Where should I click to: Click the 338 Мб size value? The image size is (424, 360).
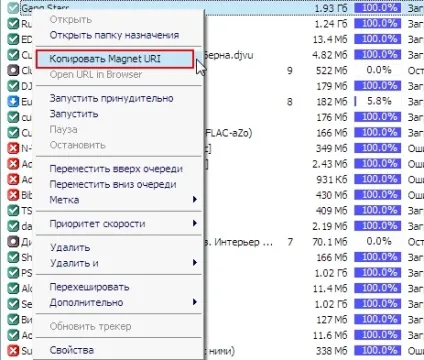pyautogui.click(x=332, y=350)
